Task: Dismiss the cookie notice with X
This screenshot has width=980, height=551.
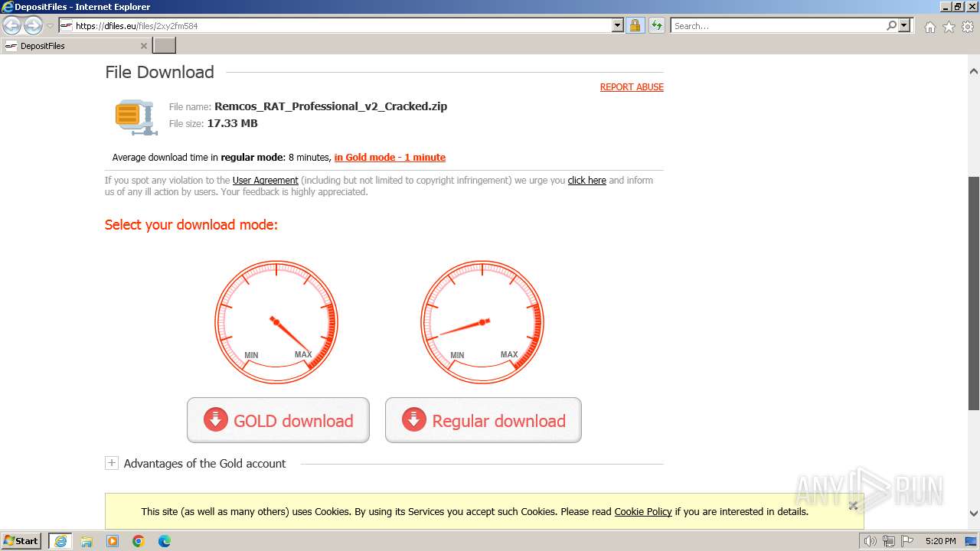Action: click(853, 505)
